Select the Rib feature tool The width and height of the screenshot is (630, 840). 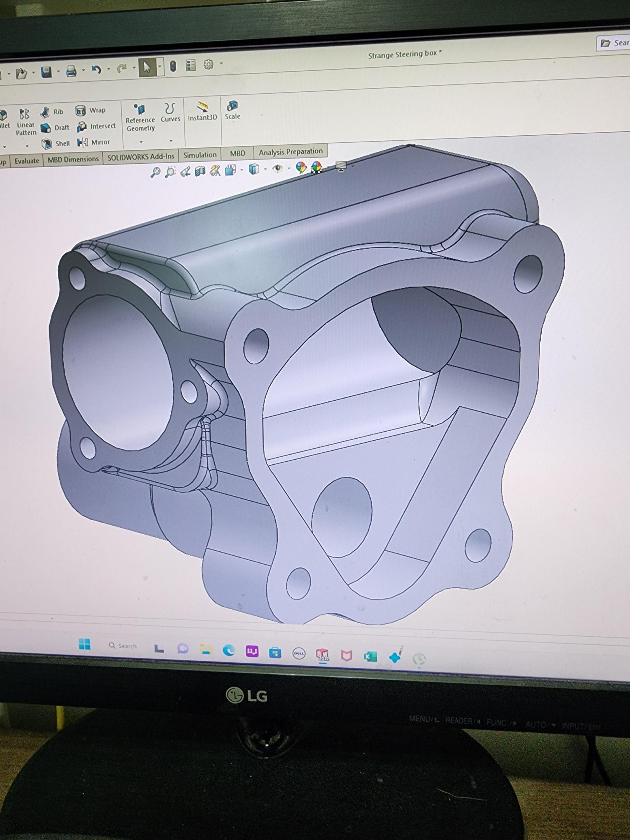(x=52, y=112)
